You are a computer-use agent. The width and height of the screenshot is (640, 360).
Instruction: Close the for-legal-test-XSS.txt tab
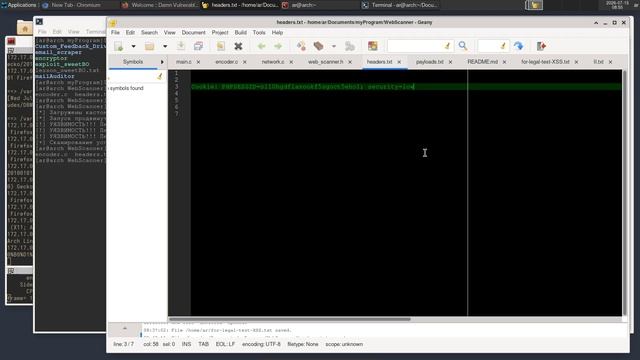coord(576,62)
